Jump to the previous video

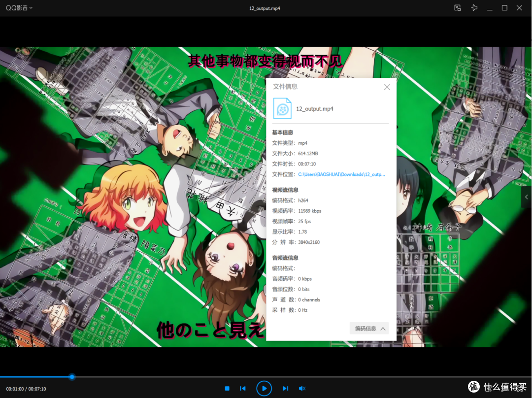coord(243,389)
